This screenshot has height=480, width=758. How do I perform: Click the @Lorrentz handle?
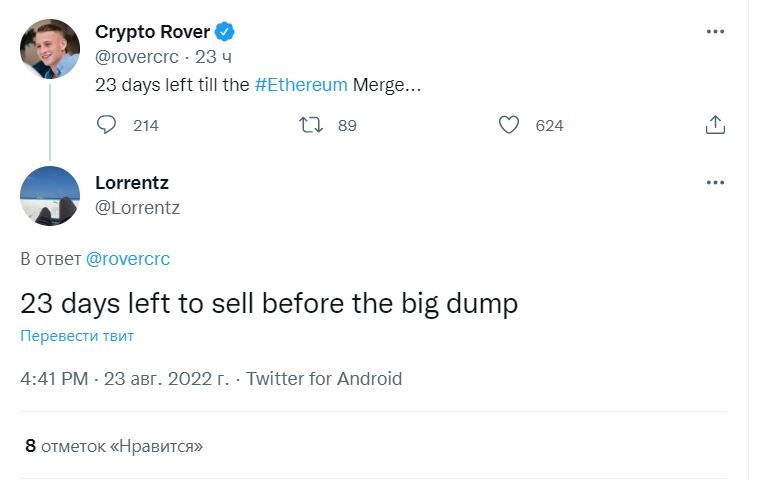(x=137, y=208)
